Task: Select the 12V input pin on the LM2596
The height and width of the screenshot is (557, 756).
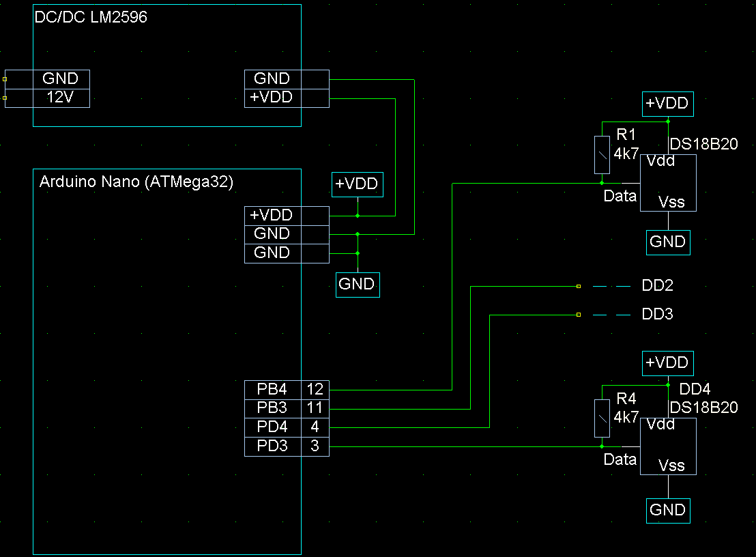Action: coord(60,98)
